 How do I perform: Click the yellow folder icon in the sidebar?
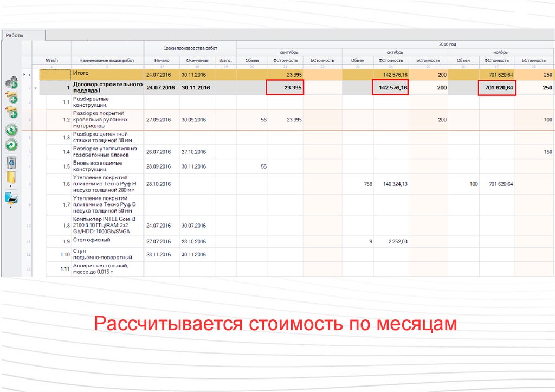11,177
